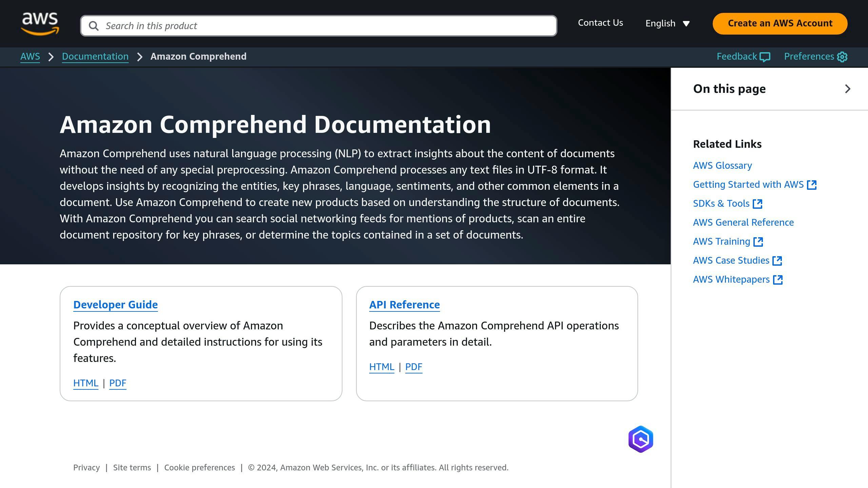The width and height of the screenshot is (868, 488).
Task: Click Amazon Comprehend breadcrumb text
Action: pyautogui.click(x=198, y=57)
